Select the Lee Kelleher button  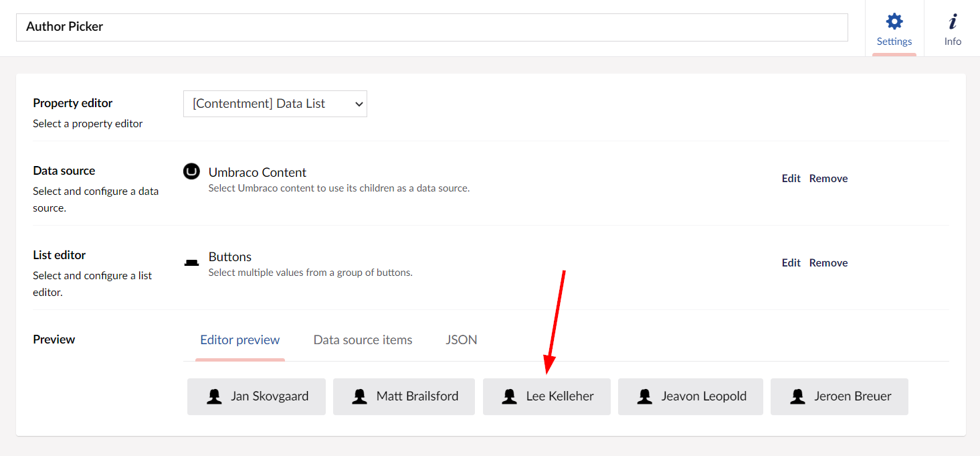point(547,396)
